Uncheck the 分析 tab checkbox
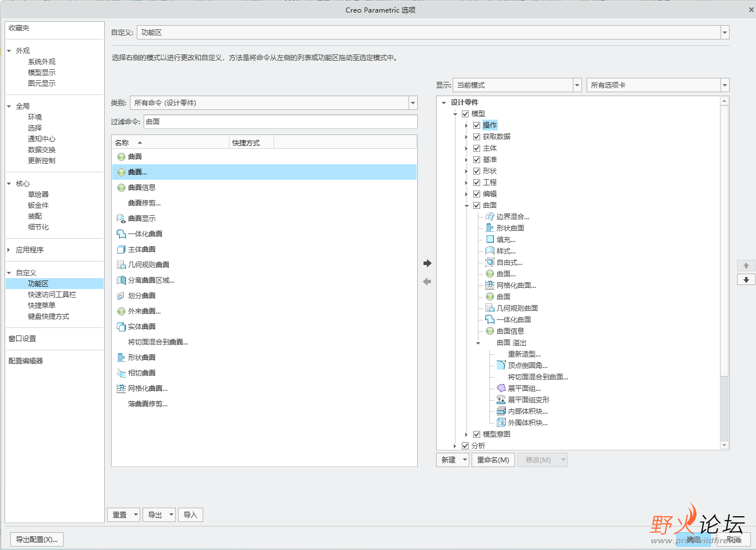This screenshot has height=550, width=756. (465, 446)
